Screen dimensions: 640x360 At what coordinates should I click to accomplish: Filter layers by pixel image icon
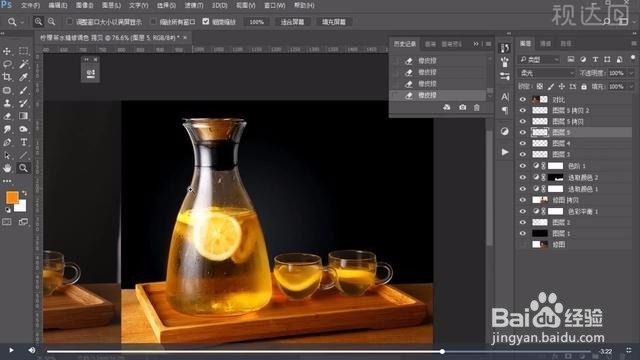tap(571, 60)
